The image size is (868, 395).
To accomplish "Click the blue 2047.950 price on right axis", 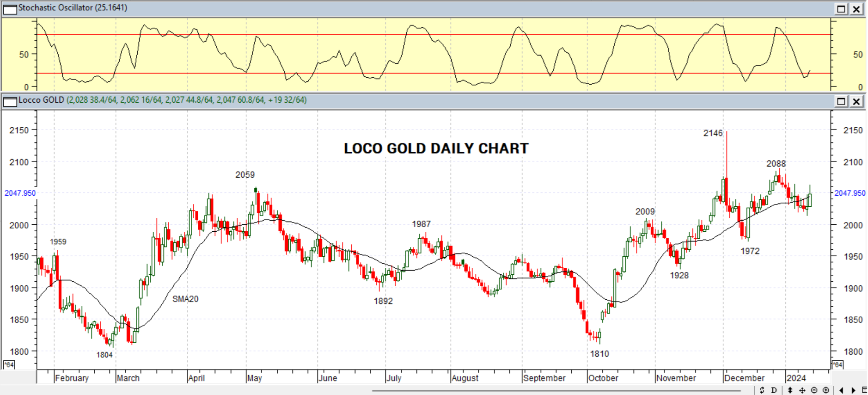I will point(850,193).
